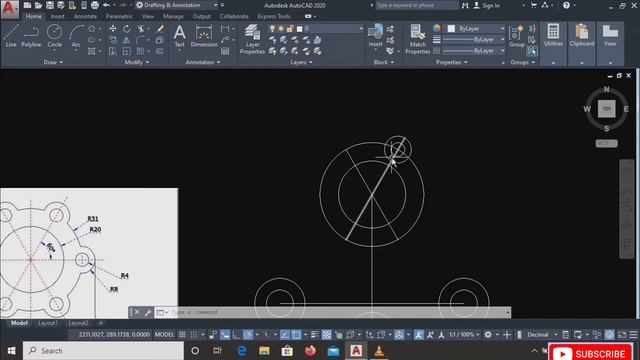Open the Output ribbon tab
Viewport: 640px width, 360px height.
tap(201, 16)
